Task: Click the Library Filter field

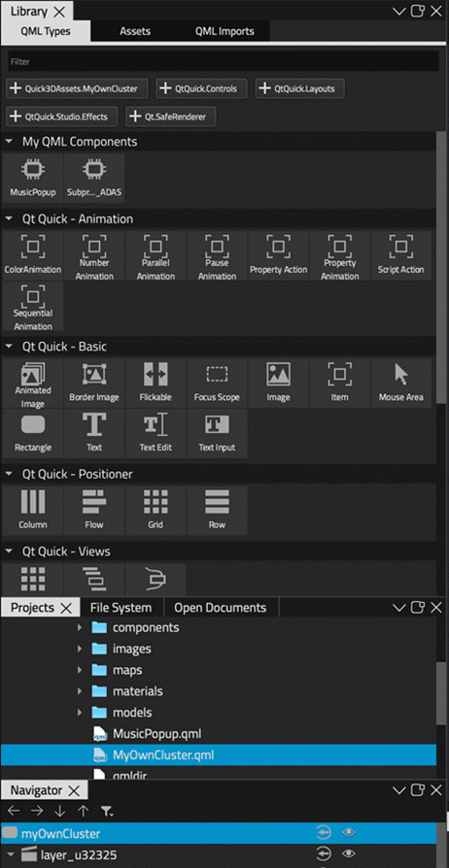Action: pos(224,61)
